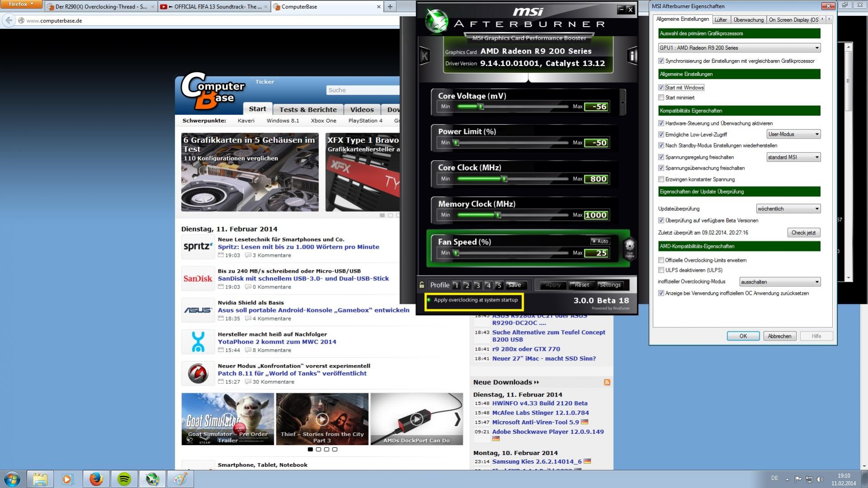Adjust the Core Clock slider handle

pyautogui.click(x=505, y=179)
